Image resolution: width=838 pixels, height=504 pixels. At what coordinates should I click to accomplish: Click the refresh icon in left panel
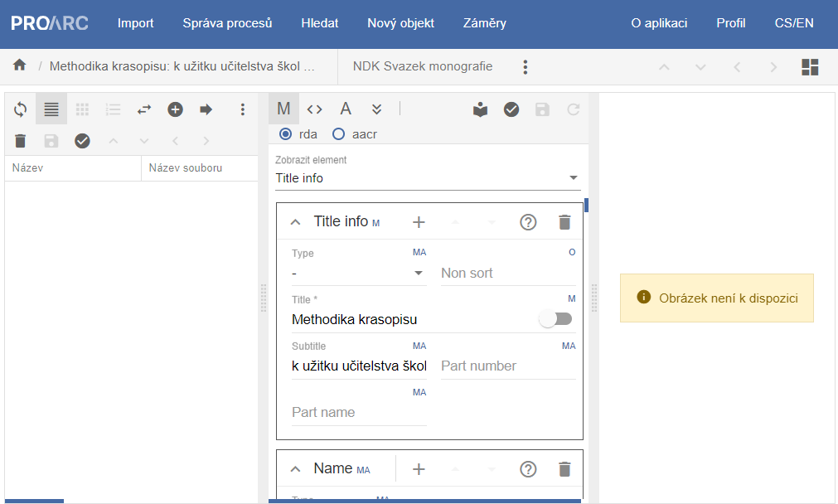(x=20, y=109)
